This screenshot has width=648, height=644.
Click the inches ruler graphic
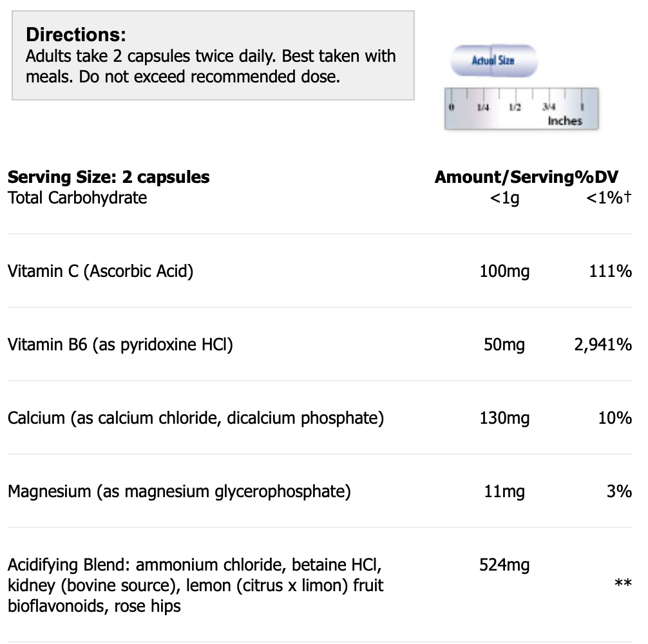[521, 109]
